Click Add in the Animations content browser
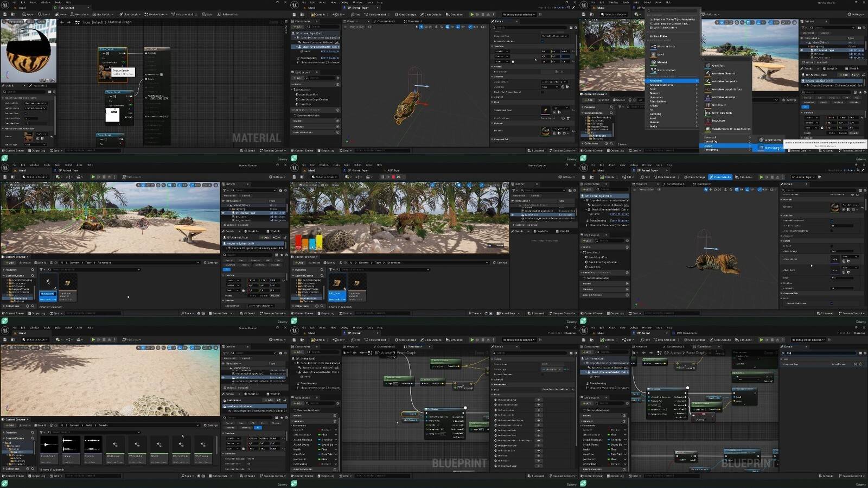868x488 pixels. coord(10,263)
